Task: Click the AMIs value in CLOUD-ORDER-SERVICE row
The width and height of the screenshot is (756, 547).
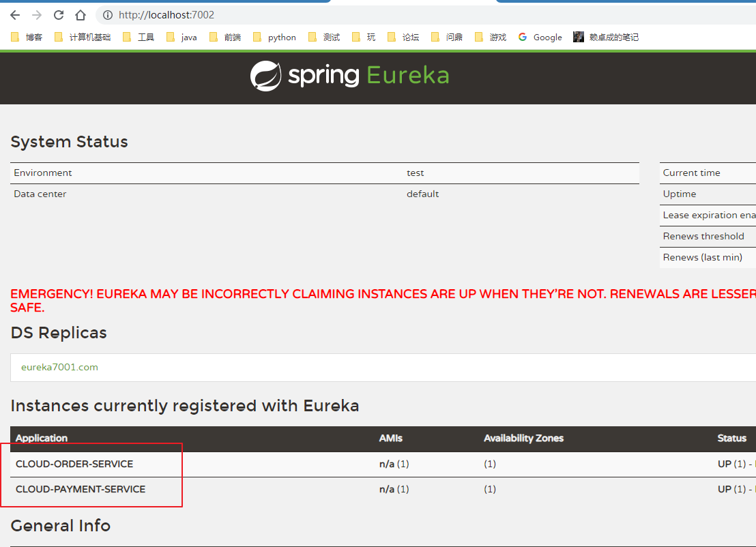Action: coord(394,464)
